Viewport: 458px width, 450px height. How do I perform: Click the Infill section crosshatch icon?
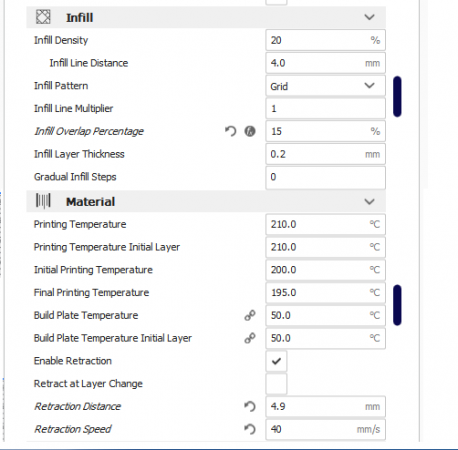click(43, 17)
